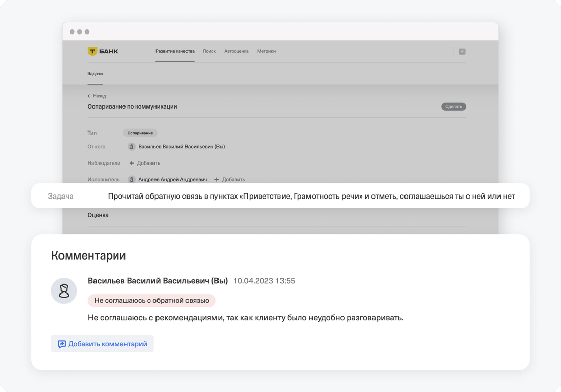Click the Не соглашаюсь с обратной связью badge

click(x=151, y=300)
